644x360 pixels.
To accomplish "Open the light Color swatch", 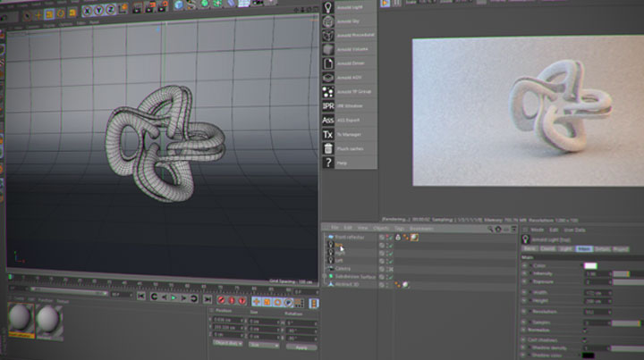I will click(x=590, y=266).
